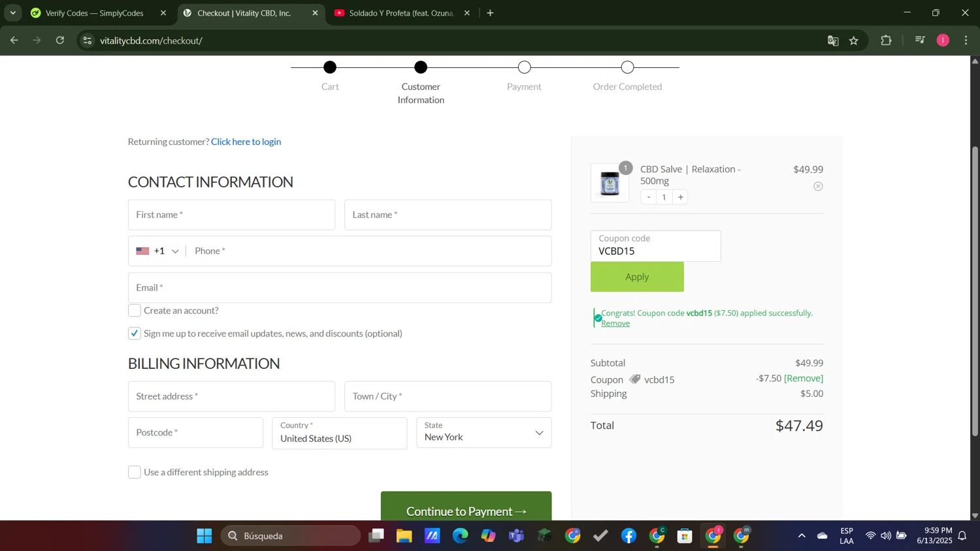Uncheck the email updates signup checkbox
The image size is (980, 551).
click(135, 334)
